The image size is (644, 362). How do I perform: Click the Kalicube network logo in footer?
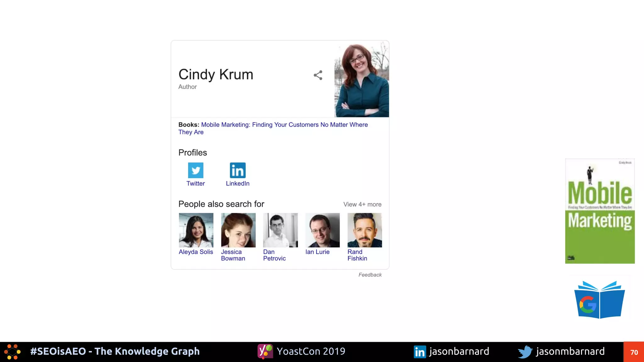coord(13,352)
